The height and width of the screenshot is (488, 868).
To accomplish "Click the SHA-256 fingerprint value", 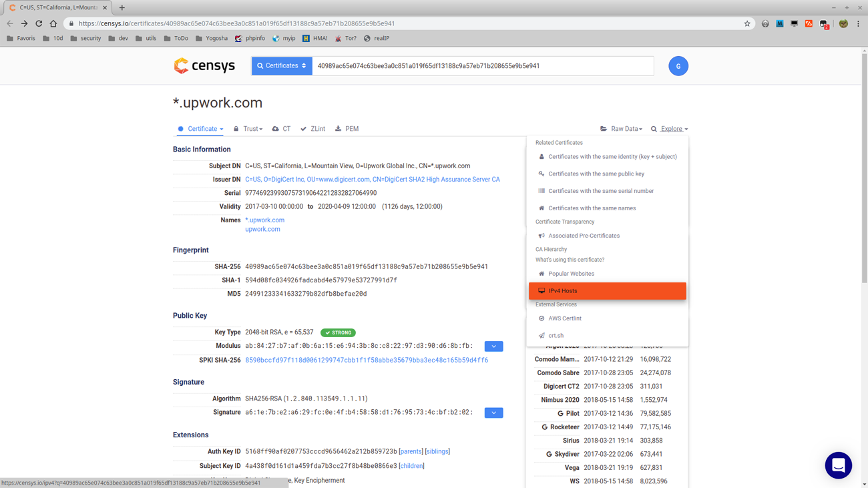I will 367,266.
